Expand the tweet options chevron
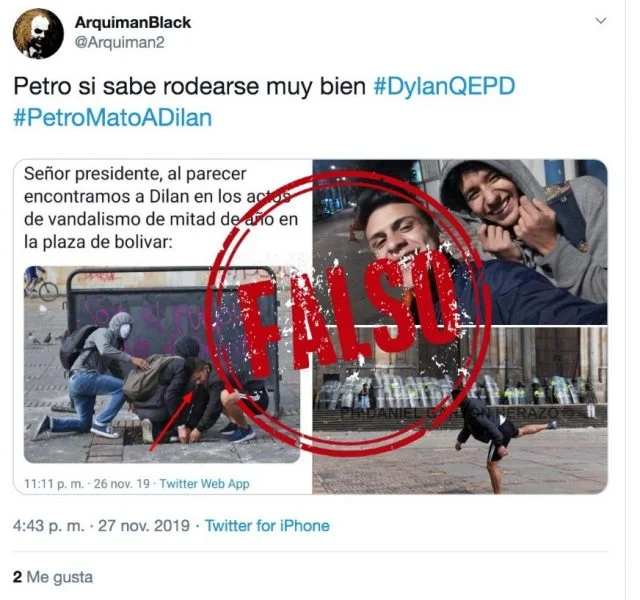640x600 pixels. pyautogui.click(x=601, y=20)
